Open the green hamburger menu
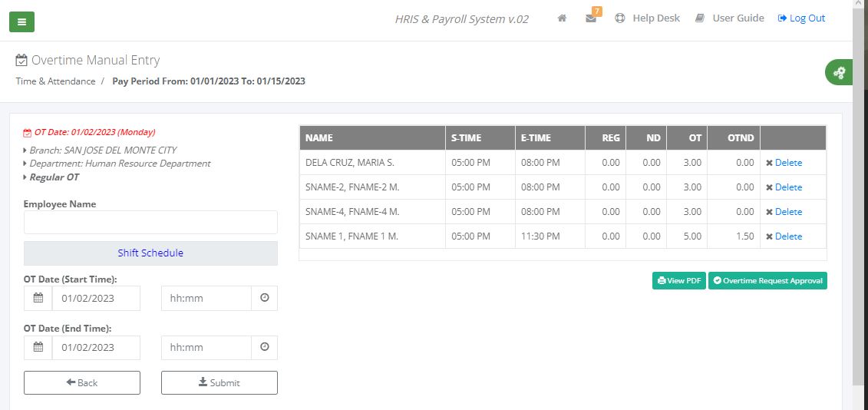 click(x=21, y=21)
